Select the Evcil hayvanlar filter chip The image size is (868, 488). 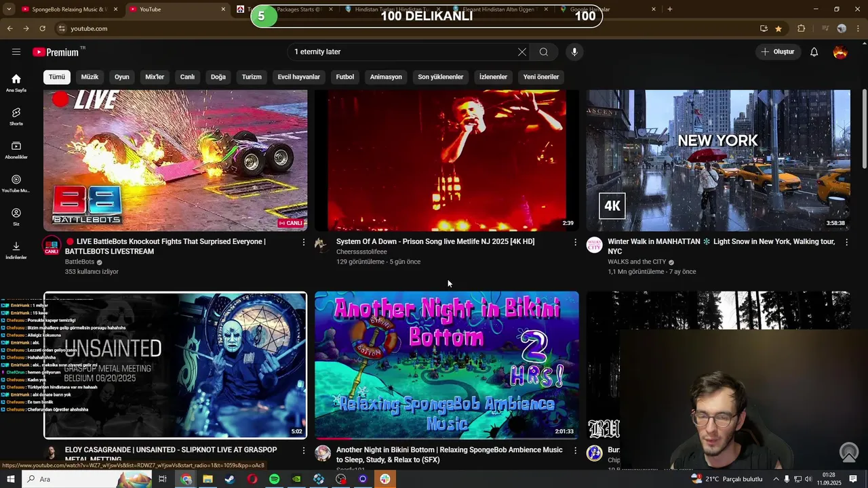point(298,77)
